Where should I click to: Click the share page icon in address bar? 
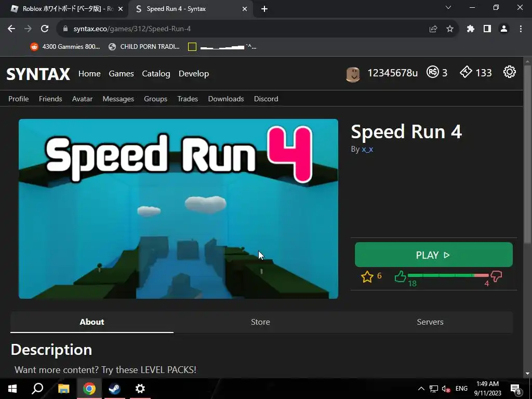tap(433, 29)
